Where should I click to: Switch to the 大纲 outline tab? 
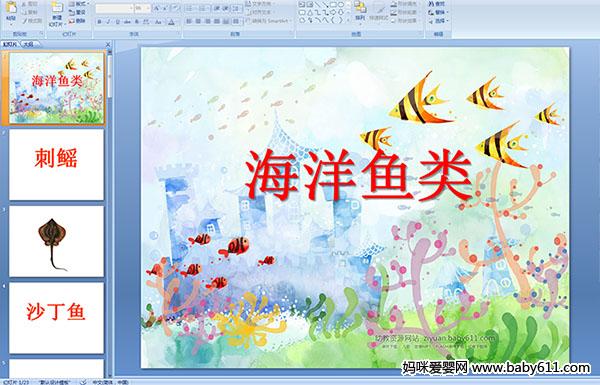click(28, 44)
